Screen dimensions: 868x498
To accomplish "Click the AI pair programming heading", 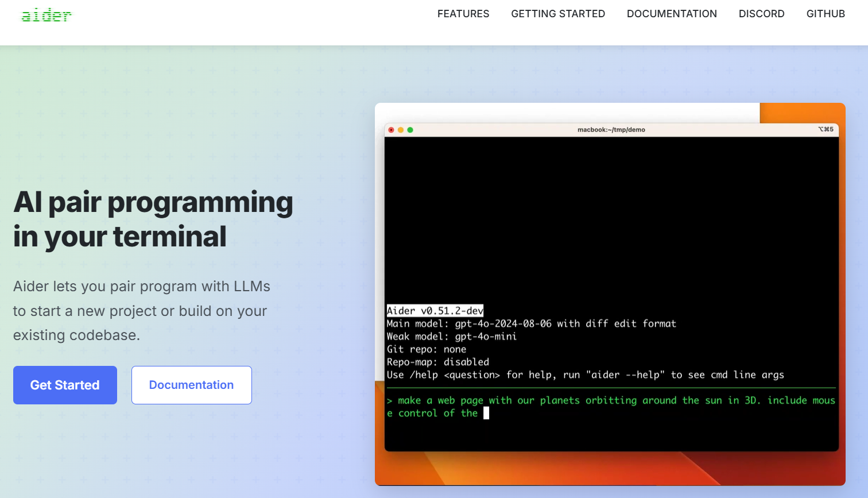I will pyautogui.click(x=153, y=219).
